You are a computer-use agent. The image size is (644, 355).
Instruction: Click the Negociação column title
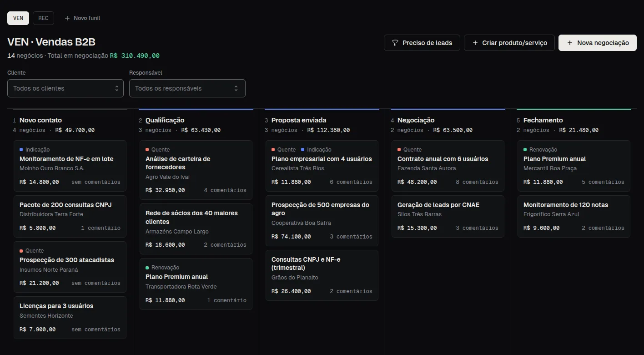pos(416,120)
